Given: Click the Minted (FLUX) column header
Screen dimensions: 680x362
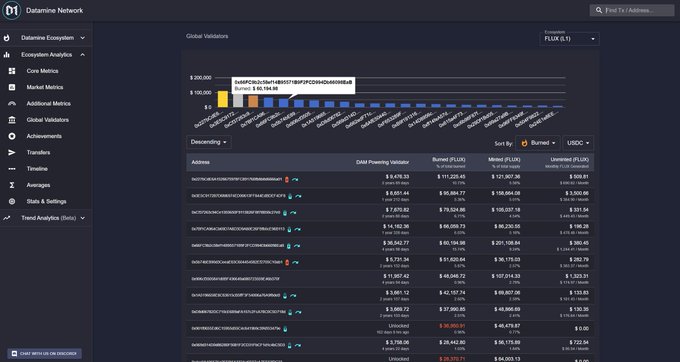Looking at the screenshot, I should (x=504, y=160).
